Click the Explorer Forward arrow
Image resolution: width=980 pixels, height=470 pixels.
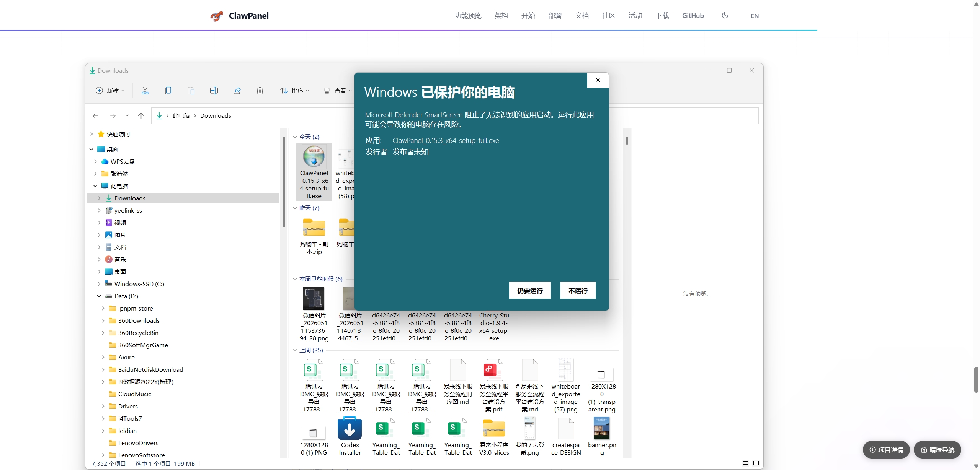tap(113, 116)
